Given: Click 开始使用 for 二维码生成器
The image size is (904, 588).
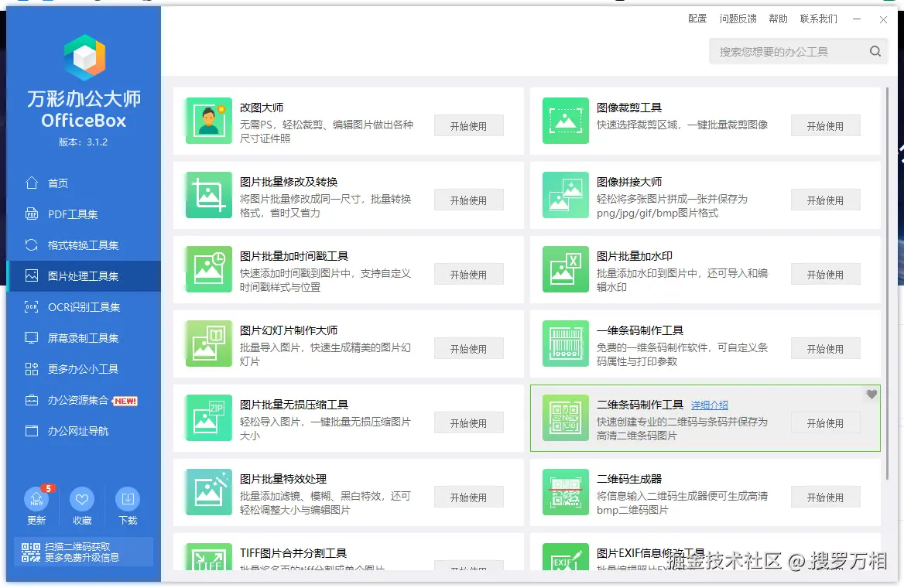Looking at the screenshot, I should click(825, 497).
